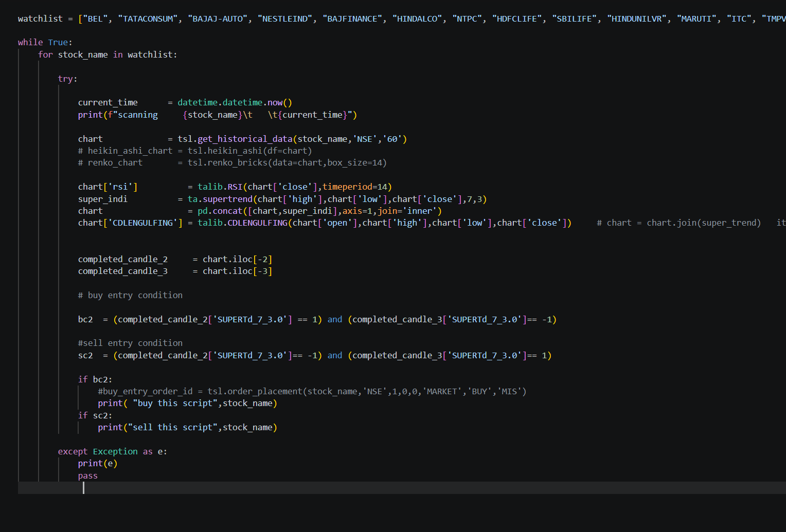The width and height of the screenshot is (786, 532).
Task: Click the chart.iloc[-3] expression
Action: [x=237, y=271]
